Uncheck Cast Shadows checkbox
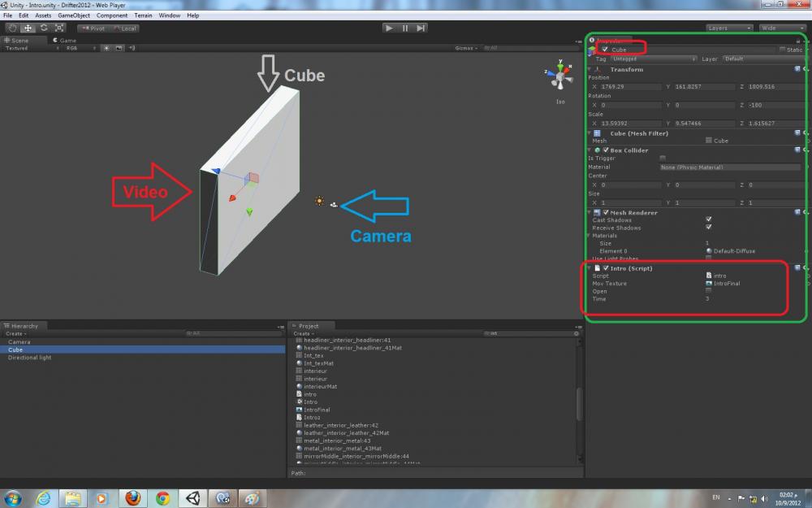The image size is (812, 508). [x=708, y=219]
